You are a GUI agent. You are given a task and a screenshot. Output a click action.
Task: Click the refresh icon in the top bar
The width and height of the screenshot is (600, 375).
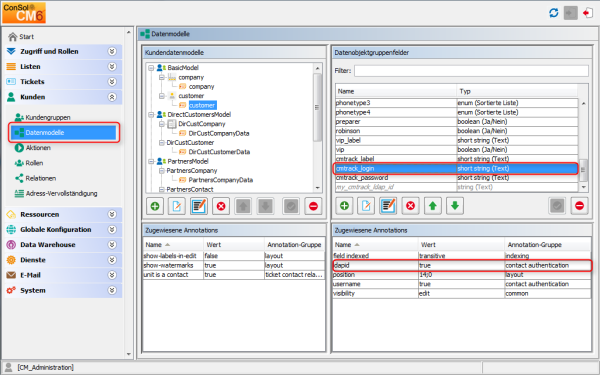(x=553, y=13)
